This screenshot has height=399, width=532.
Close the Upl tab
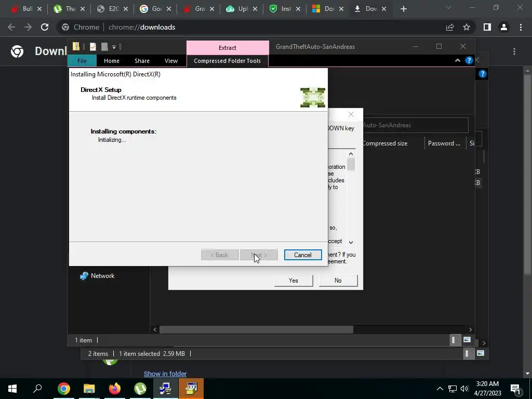tap(255, 9)
